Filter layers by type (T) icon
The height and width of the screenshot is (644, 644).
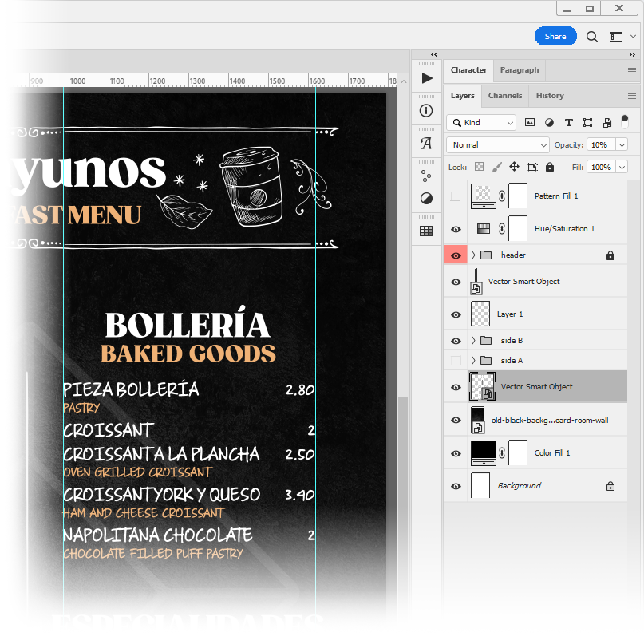pyautogui.click(x=568, y=123)
